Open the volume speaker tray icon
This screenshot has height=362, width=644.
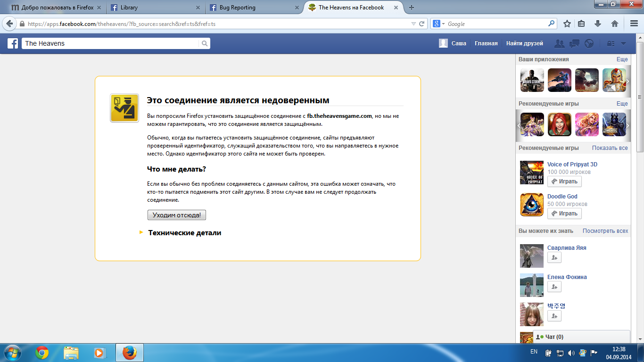point(571,353)
